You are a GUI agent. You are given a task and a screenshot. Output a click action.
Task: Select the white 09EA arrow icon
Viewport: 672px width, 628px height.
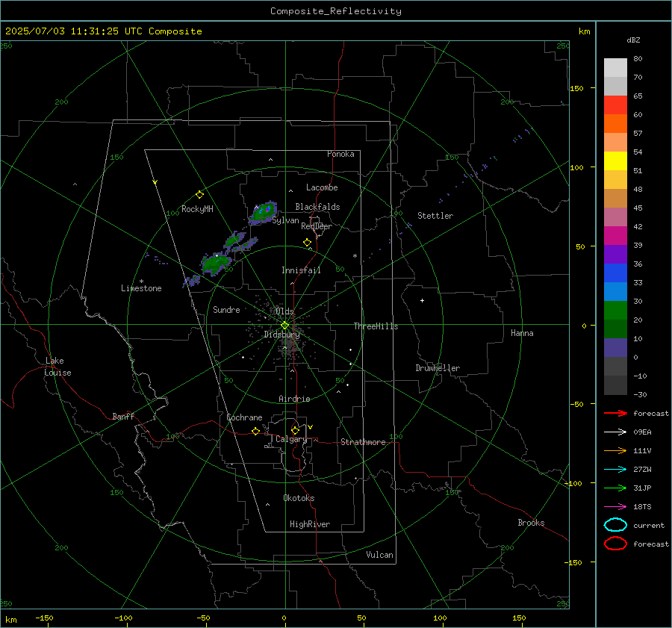pos(615,432)
